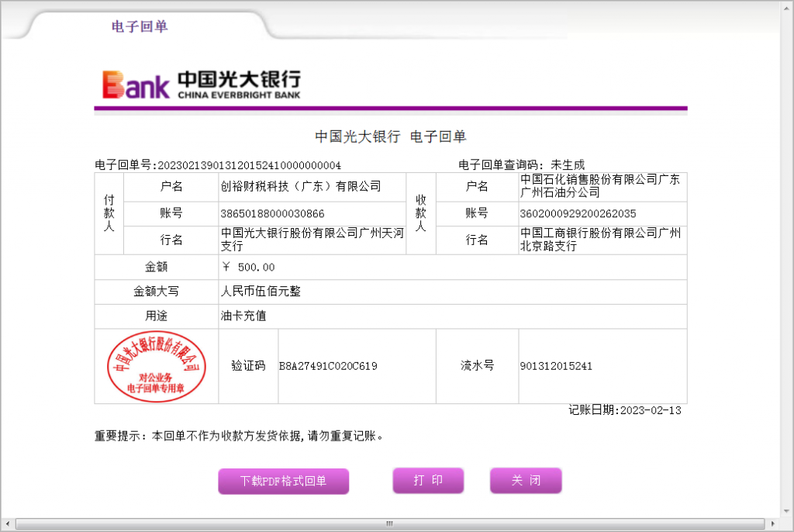Click the horizontal scrollbar thumb grip
794x532 pixels.
click(x=390, y=525)
